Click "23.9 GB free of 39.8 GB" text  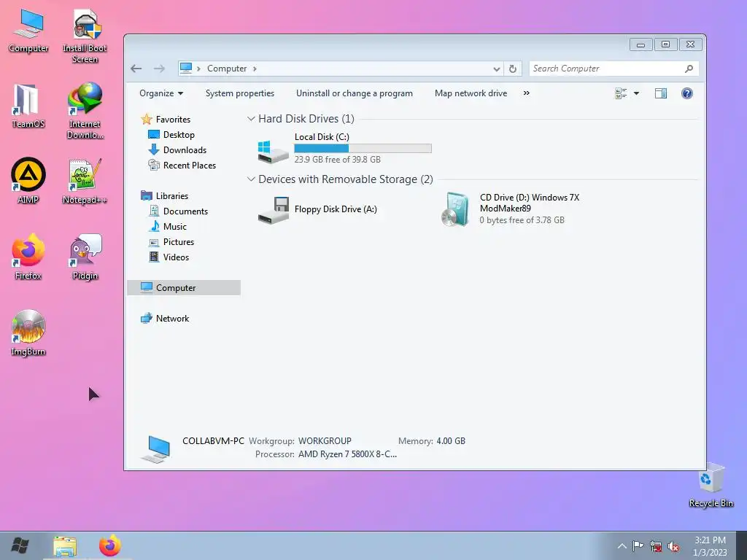pyautogui.click(x=337, y=160)
